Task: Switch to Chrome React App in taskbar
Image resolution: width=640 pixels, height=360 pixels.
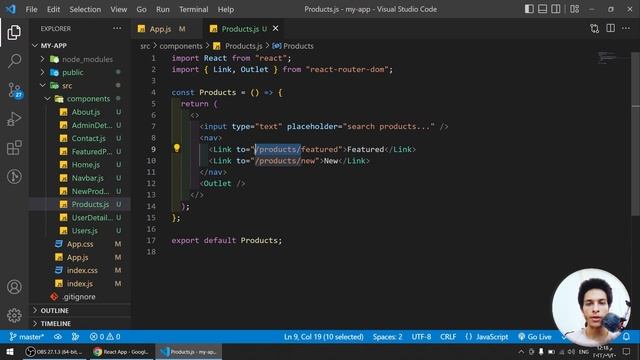Action: tap(121, 352)
